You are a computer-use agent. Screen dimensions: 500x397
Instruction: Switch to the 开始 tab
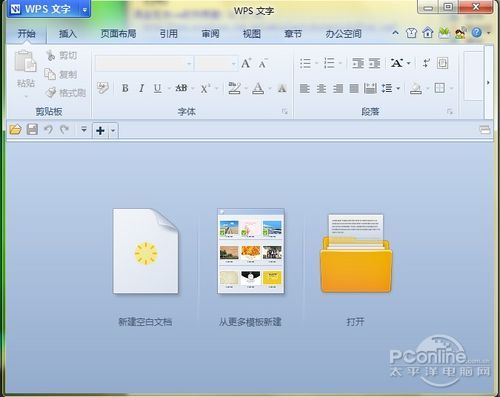(x=27, y=34)
